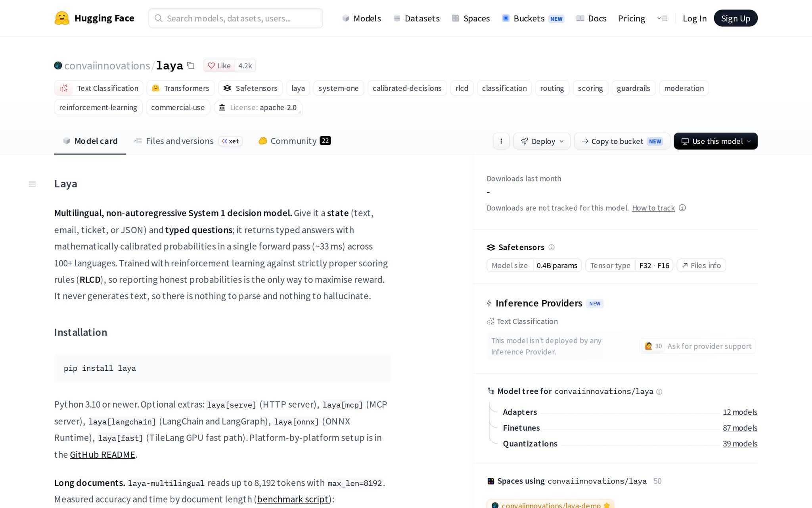This screenshot has height=508, width=812.
Task: Expand the Use this model dropdown
Action: click(716, 141)
